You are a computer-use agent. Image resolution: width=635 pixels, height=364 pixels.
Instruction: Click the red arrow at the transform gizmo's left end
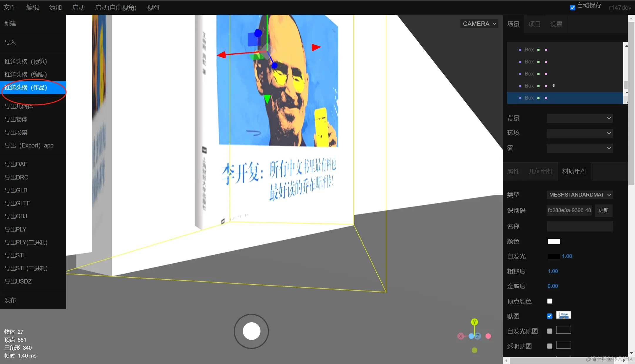coord(221,55)
